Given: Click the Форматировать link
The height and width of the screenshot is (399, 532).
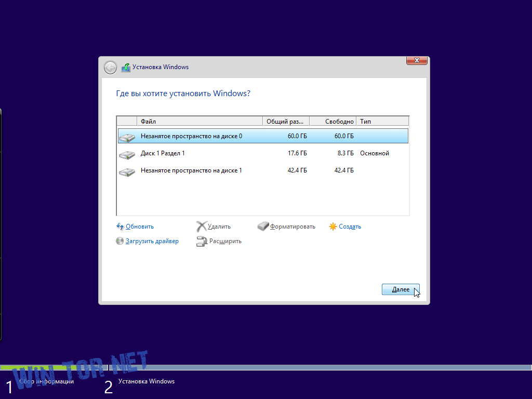Looking at the screenshot, I should click(x=292, y=227).
